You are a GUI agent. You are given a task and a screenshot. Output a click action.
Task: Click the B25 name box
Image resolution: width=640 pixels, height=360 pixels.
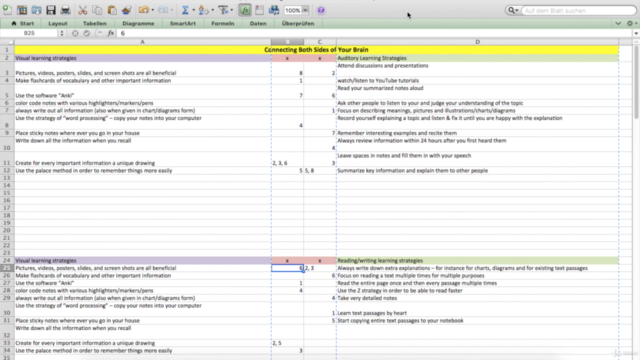click(x=29, y=33)
